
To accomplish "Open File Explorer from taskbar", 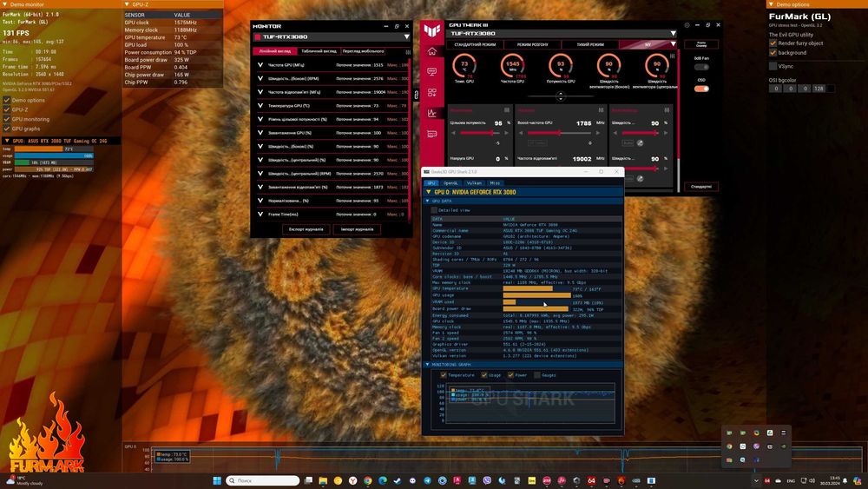I will pos(323,480).
